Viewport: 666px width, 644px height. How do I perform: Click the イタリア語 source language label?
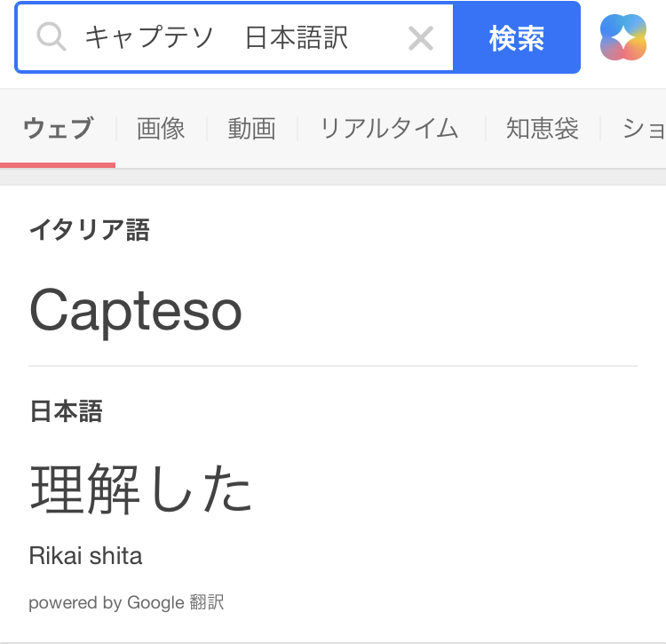click(x=89, y=231)
